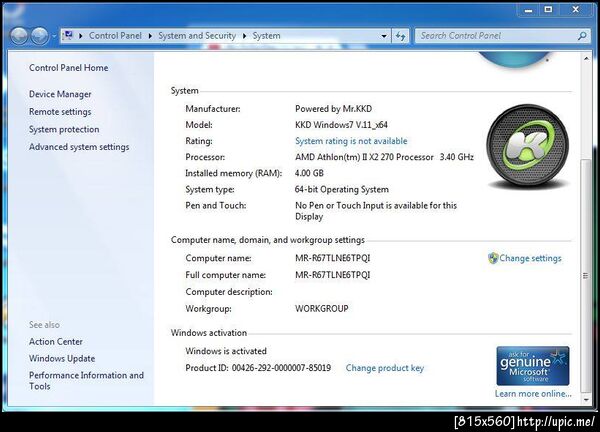Open Control Panel Home link
Viewport: 600px width, 432px height.
[x=68, y=68]
